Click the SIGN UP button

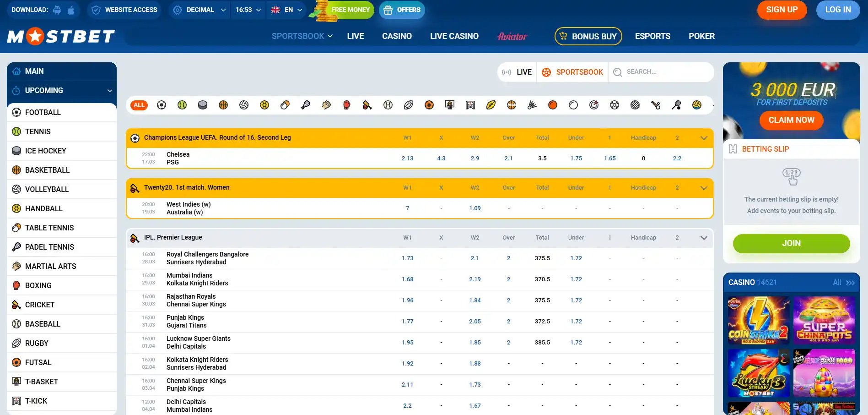[782, 10]
